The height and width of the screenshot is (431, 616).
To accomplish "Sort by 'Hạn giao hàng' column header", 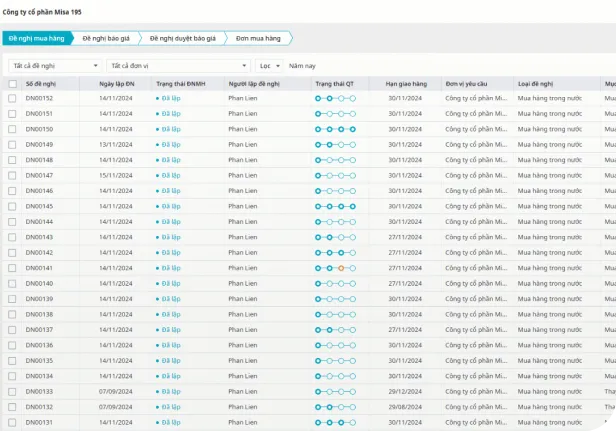I will pyautogui.click(x=407, y=84).
